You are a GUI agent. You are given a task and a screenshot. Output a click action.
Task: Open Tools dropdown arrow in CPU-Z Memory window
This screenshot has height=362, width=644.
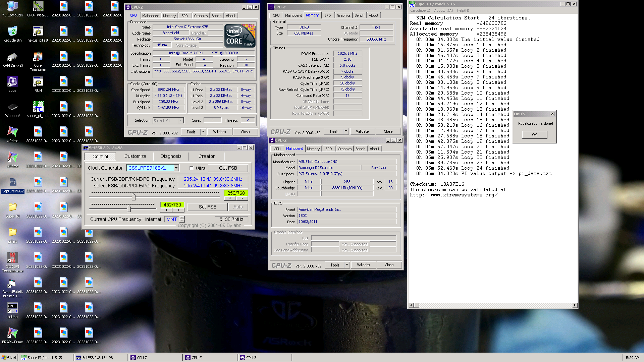point(346,131)
